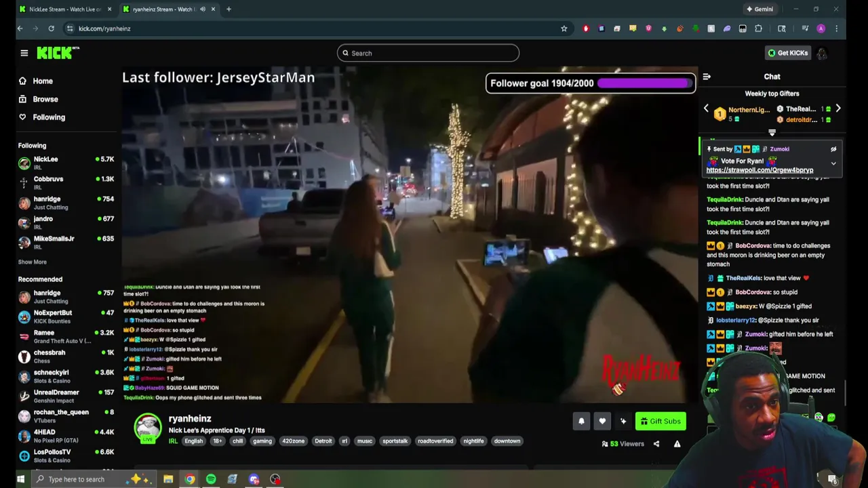Click the Detroit tag

click(323, 441)
